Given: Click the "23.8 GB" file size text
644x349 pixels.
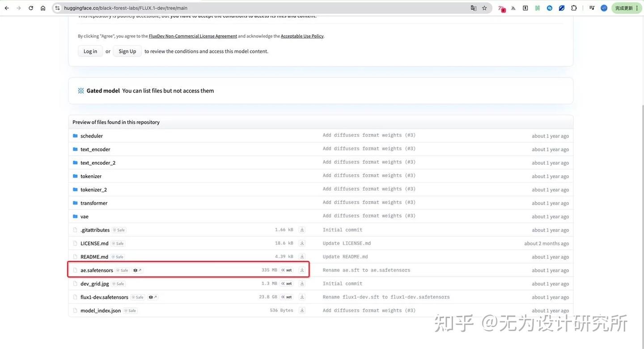Looking at the screenshot, I should (x=268, y=297).
